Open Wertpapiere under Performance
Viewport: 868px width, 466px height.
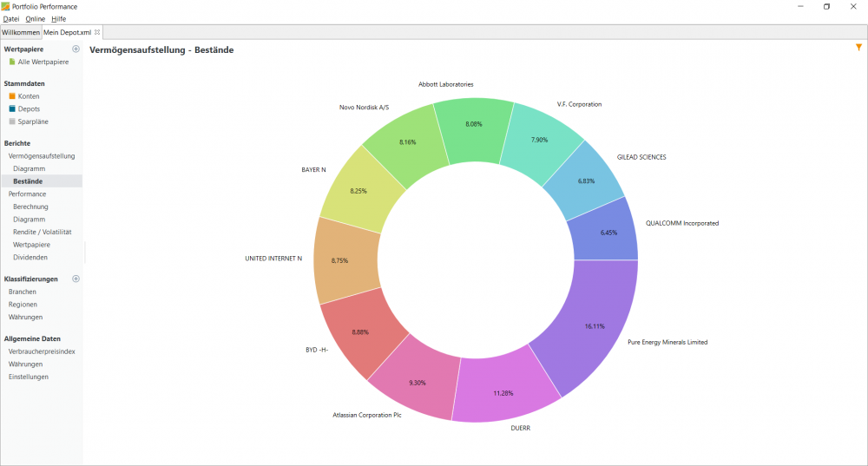[x=31, y=245]
